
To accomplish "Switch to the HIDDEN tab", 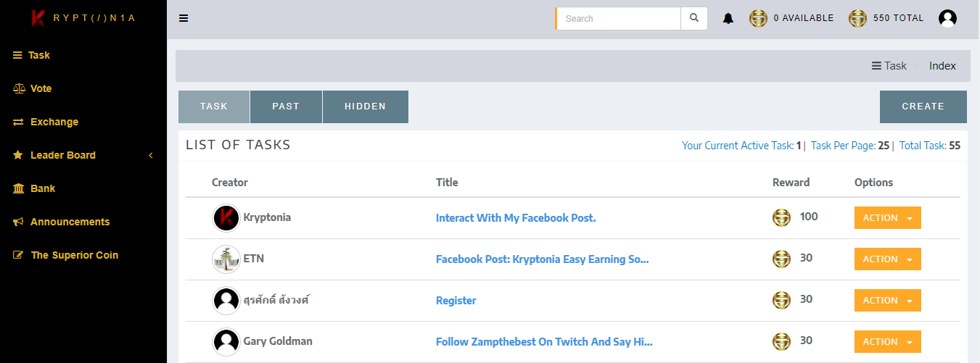I will point(366,107).
